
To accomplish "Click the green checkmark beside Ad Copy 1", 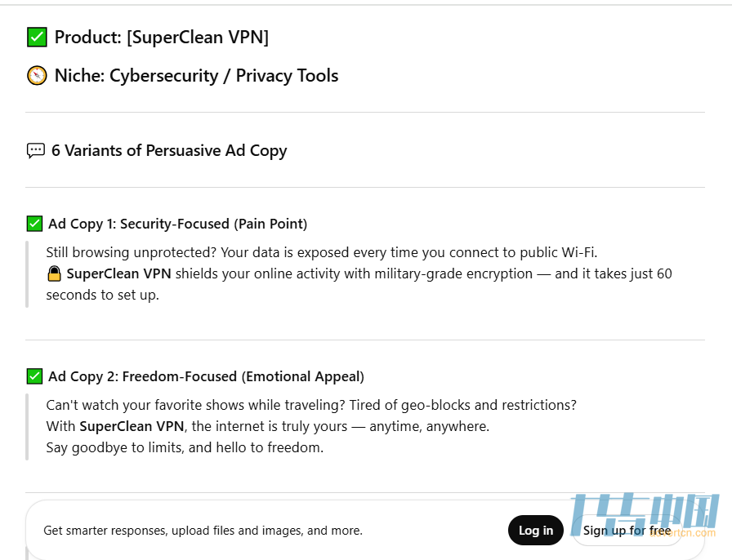I will click(x=34, y=224).
